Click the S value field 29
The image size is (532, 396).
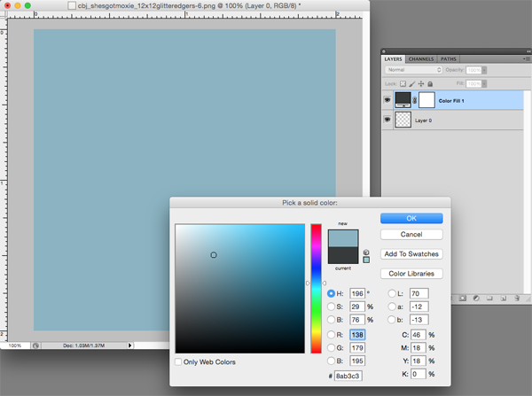point(357,307)
